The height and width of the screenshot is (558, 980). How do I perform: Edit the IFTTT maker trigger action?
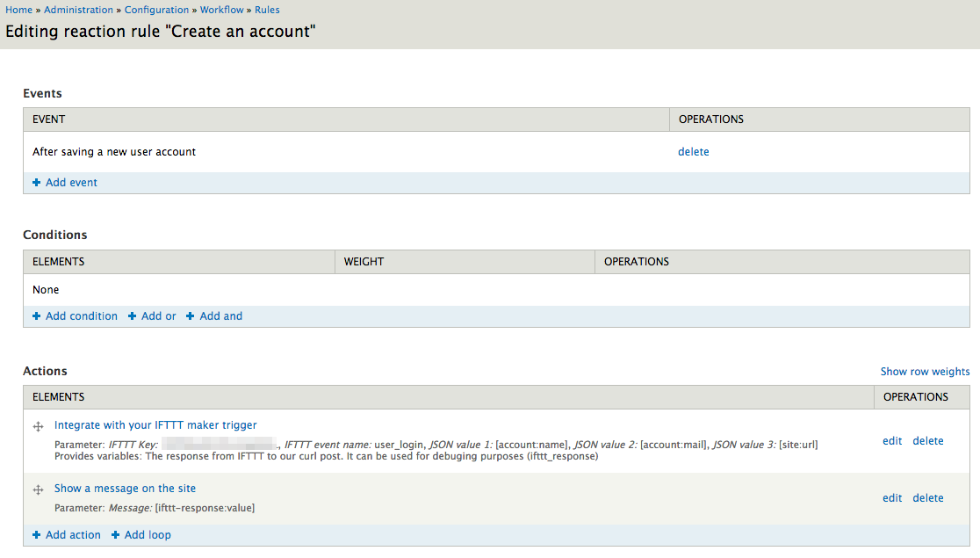click(x=892, y=440)
